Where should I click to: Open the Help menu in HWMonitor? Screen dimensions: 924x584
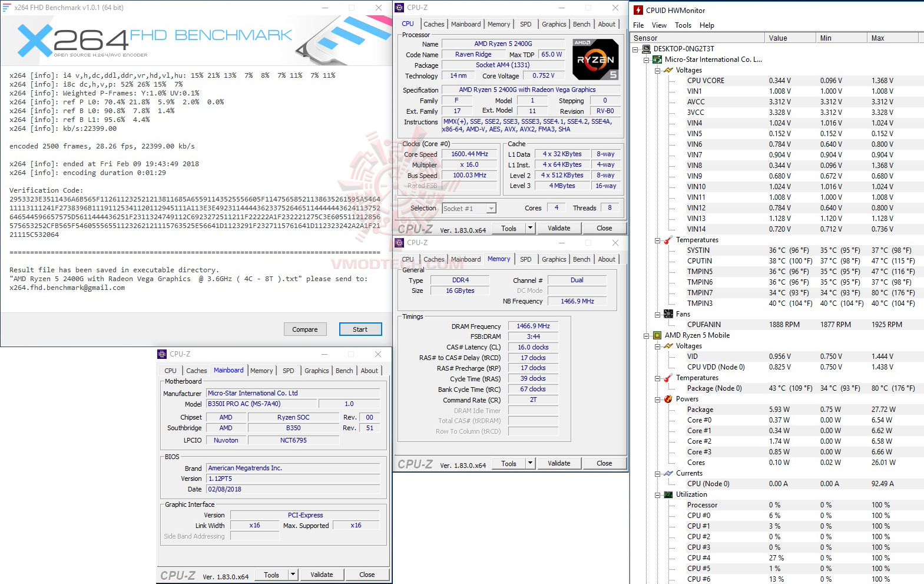(707, 25)
